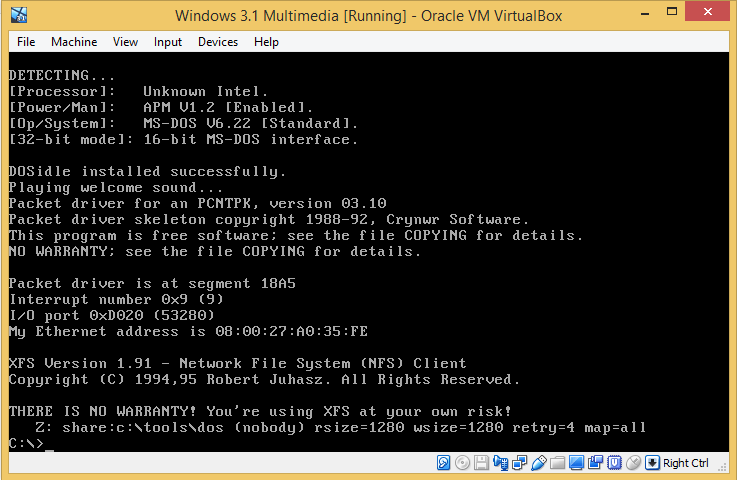This screenshot has width=737, height=480.
Task: Click the CPU virtualization status icon
Action: click(614, 463)
